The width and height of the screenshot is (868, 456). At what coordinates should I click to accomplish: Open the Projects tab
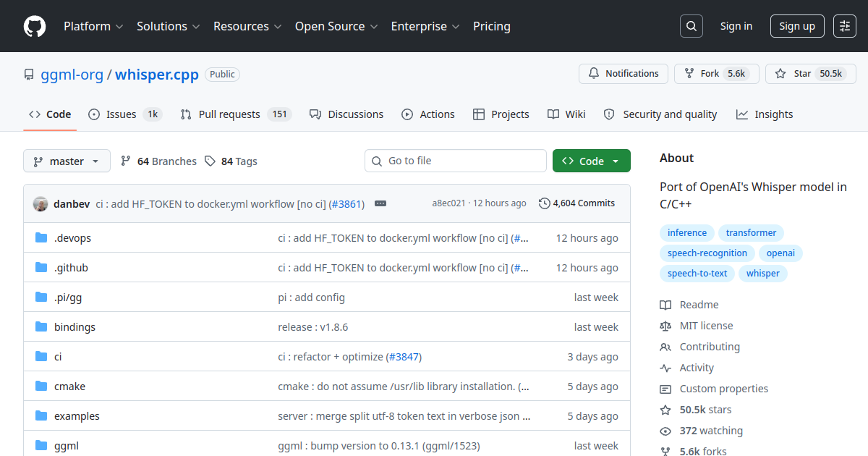(x=501, y=114)
